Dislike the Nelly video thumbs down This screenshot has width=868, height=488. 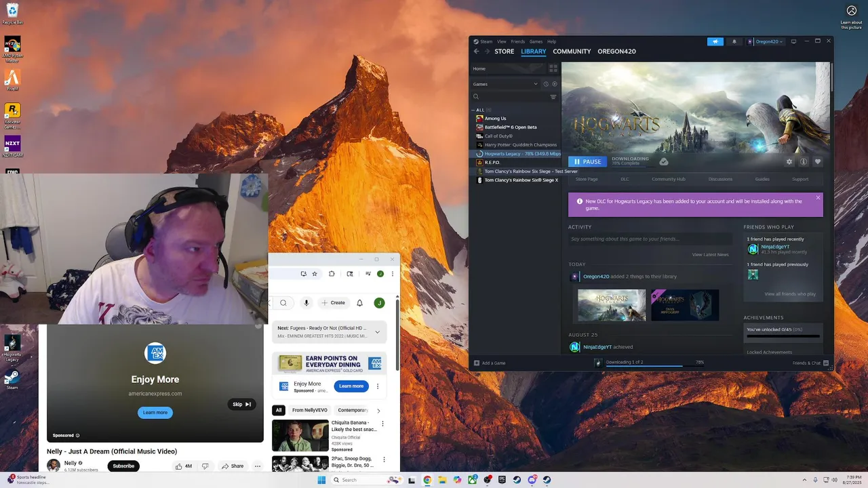tap(205, 466)
